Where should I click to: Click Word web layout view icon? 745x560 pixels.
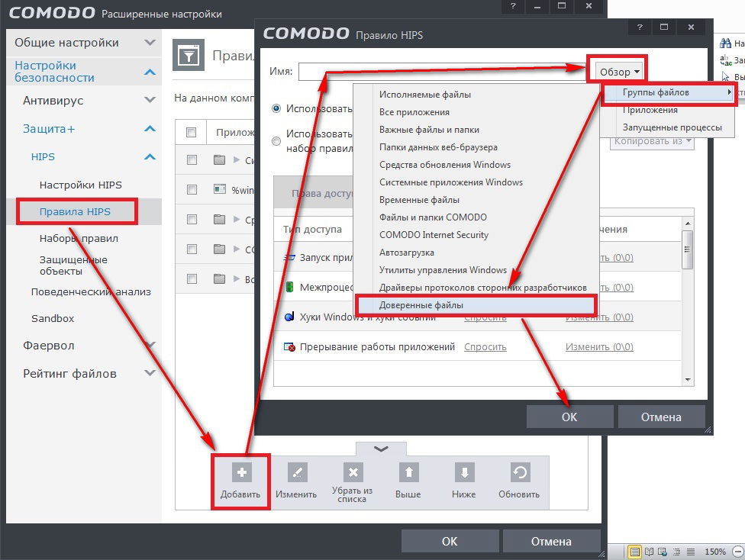[x=662, y=552]
